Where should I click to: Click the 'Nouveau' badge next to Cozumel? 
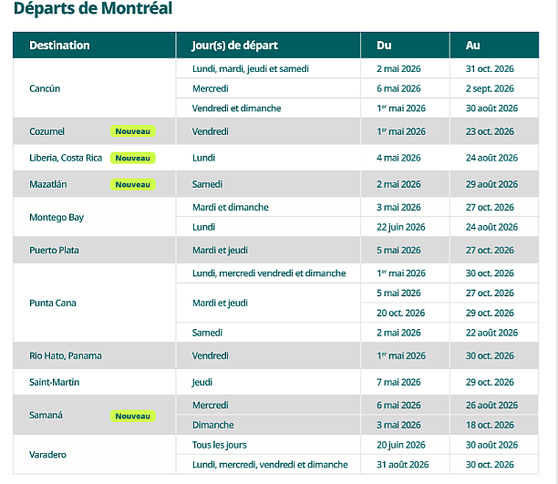(133, 131)
